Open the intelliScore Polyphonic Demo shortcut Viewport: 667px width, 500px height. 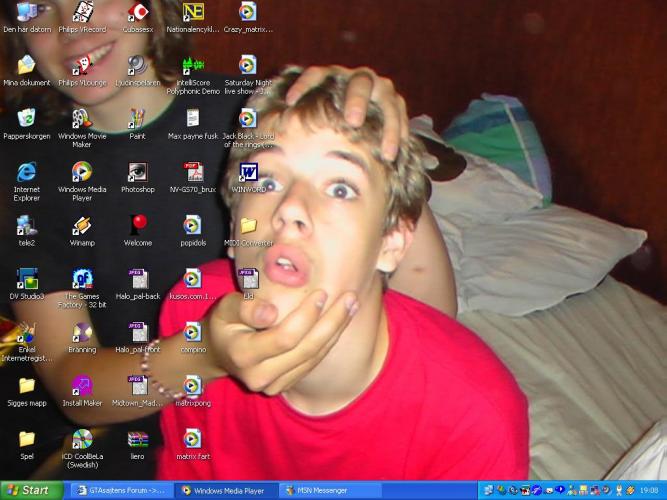[x=192, y=66]
